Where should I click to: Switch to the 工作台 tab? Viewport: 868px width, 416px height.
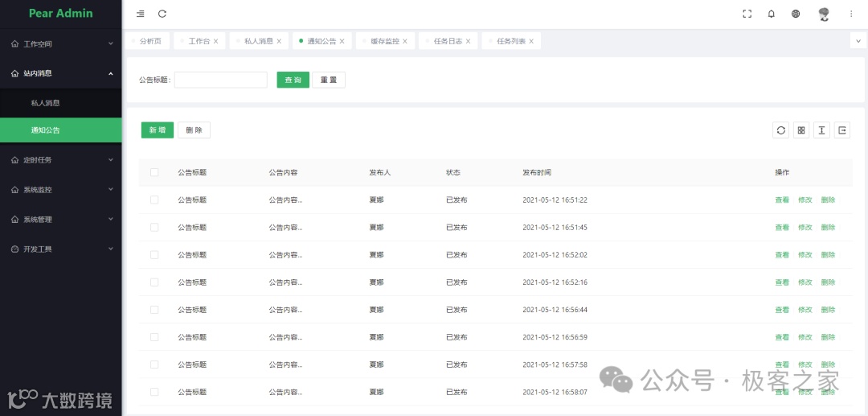199,41
